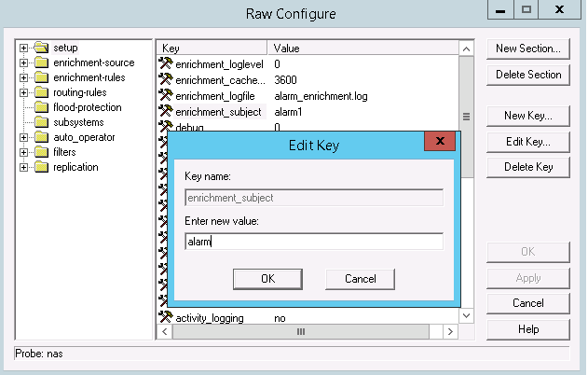Select the routing-rules section label
This screenshot has width=588, height=375.
click(x=80, y=92)
